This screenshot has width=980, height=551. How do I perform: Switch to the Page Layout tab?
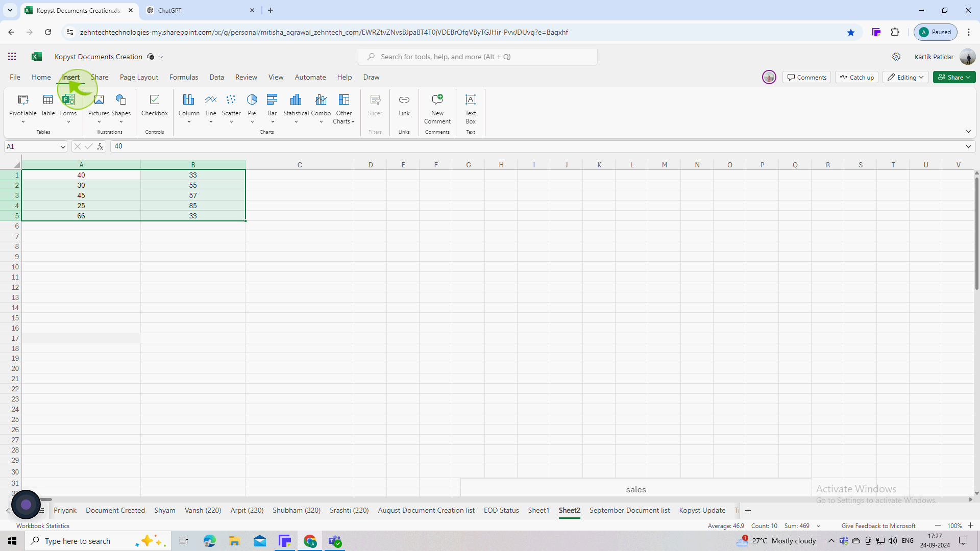tap(139, 77)
